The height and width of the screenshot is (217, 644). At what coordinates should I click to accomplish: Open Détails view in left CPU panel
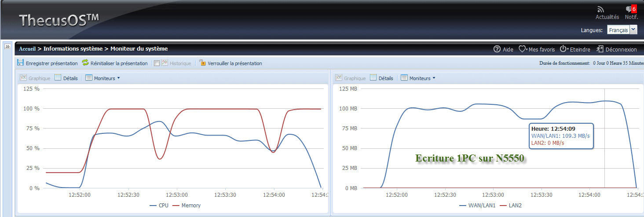(66, 78)
